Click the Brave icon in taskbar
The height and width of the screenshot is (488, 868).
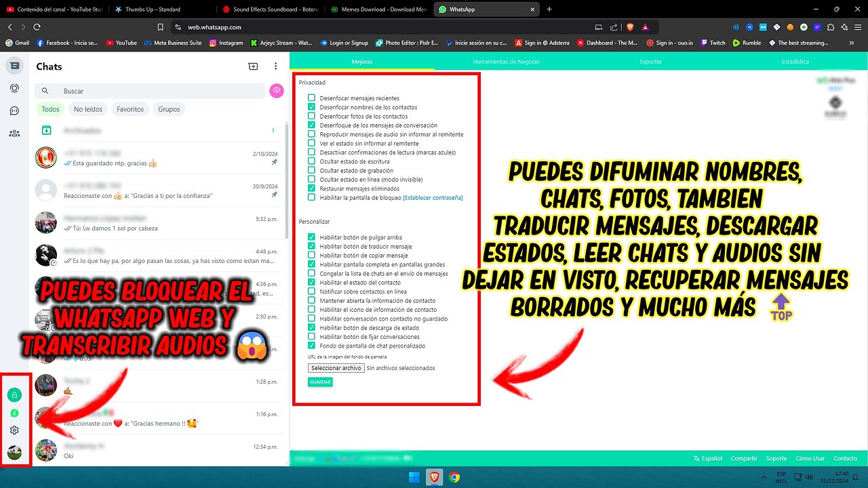pos(434,477)
